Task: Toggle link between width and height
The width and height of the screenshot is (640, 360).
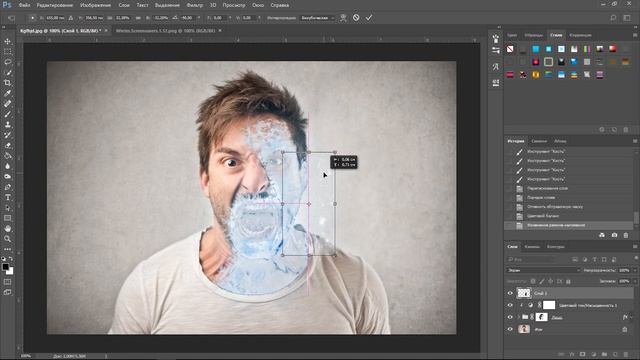Action: 138,18
